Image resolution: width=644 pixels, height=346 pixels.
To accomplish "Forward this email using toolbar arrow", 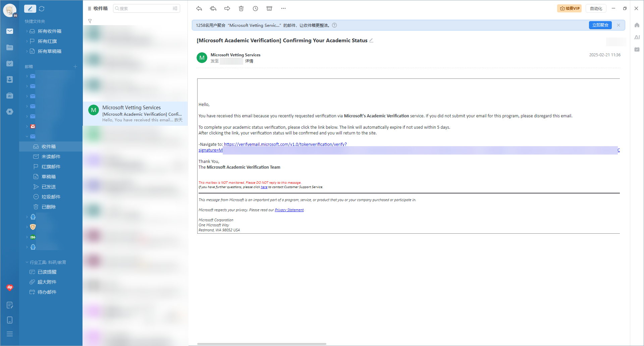I will [227, 8].
